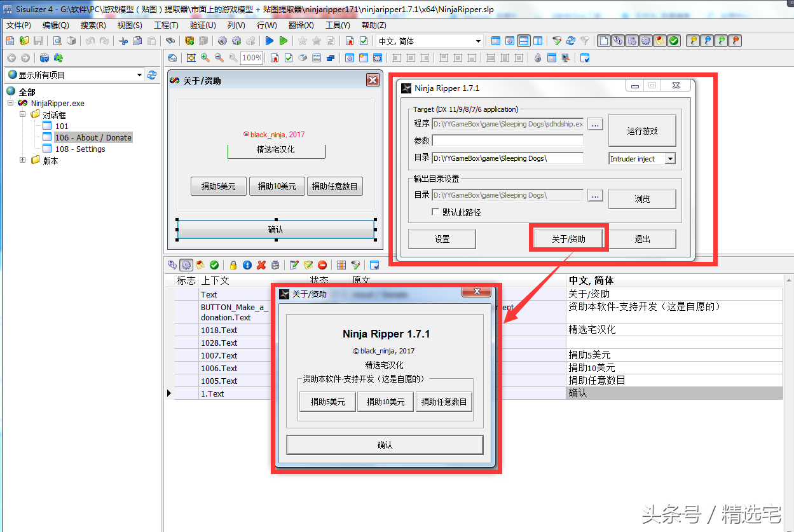The image size is (794, 532).
Task: Click the green pin marker icon
Action: (722, 41)
